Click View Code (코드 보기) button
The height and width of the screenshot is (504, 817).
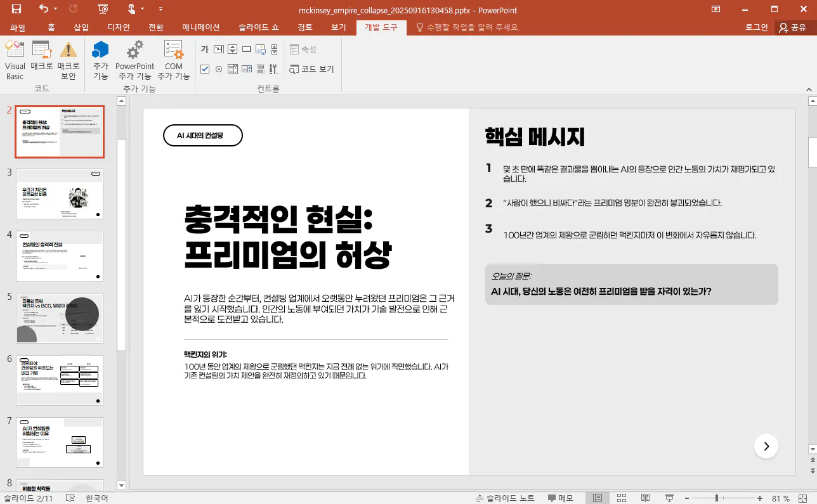pos(311,69)
